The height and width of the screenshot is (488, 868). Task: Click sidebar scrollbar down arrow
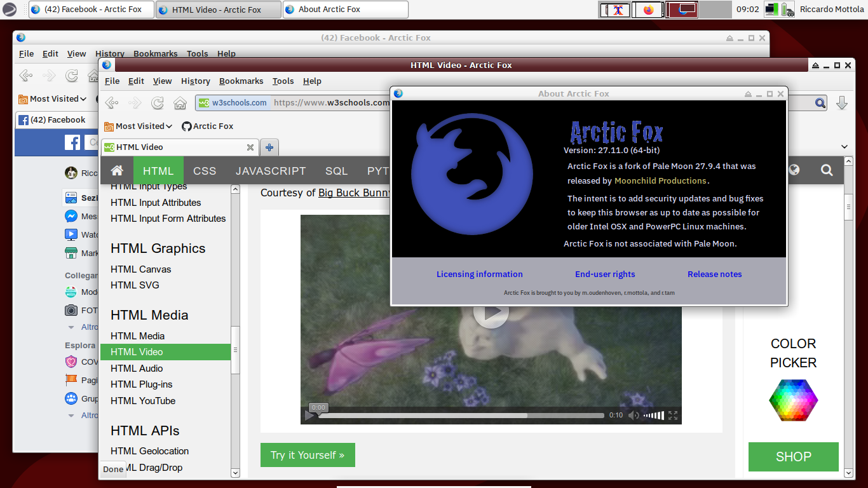(235, 473)
